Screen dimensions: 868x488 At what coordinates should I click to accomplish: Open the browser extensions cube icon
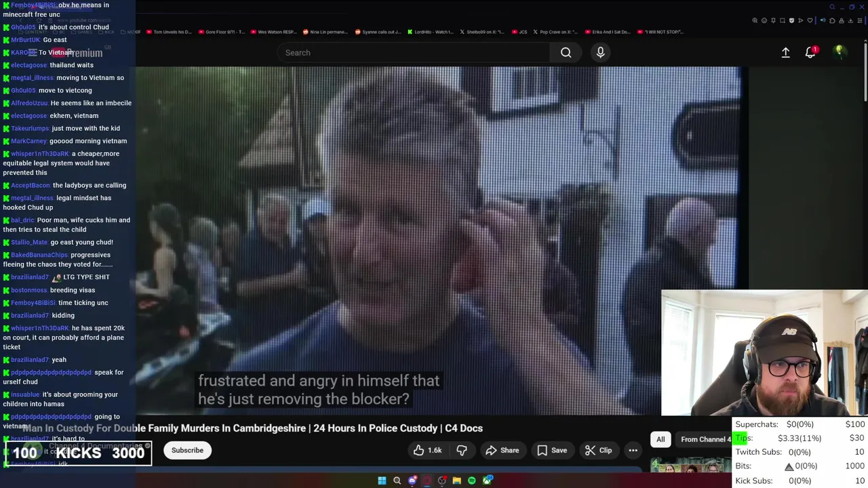(832, 20)
